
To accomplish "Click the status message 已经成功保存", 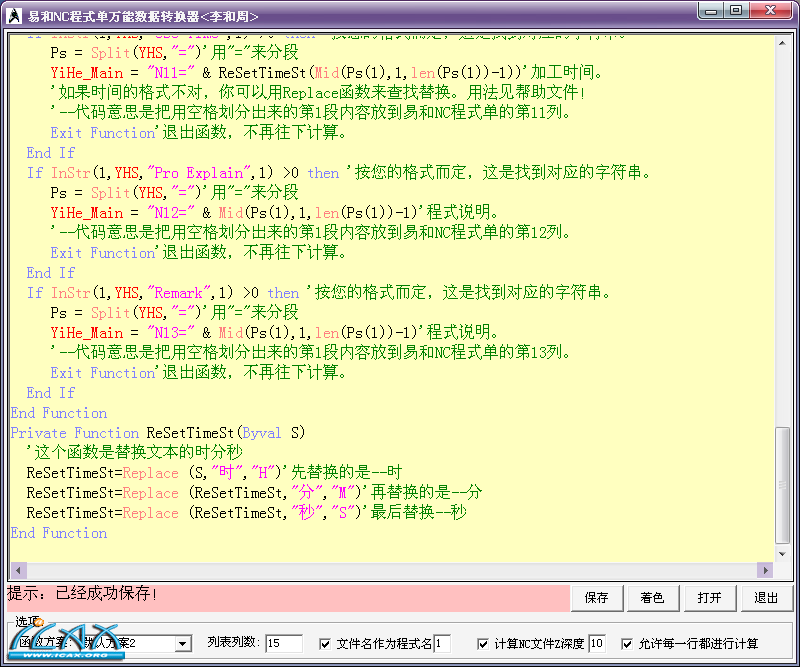I will click(x=107, y=593).
